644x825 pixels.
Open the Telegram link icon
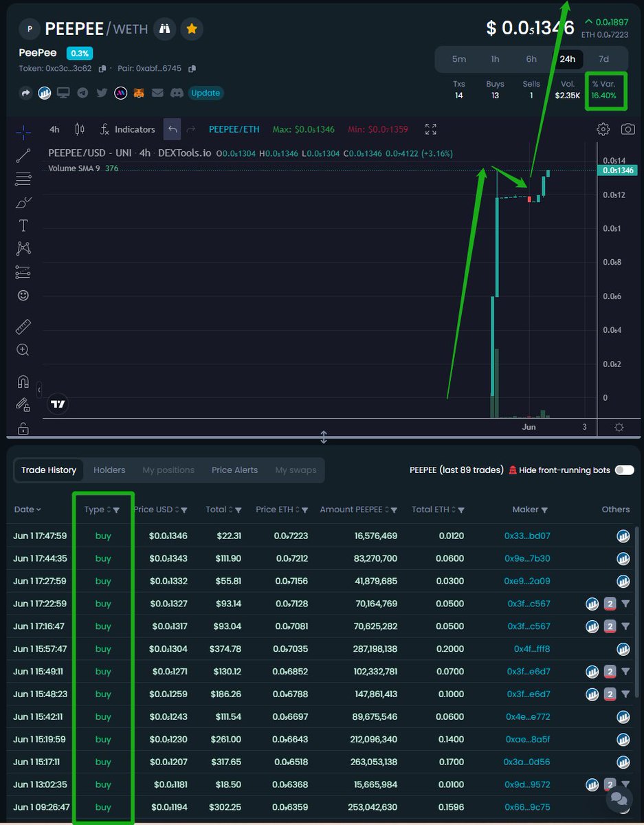[82, 93]
